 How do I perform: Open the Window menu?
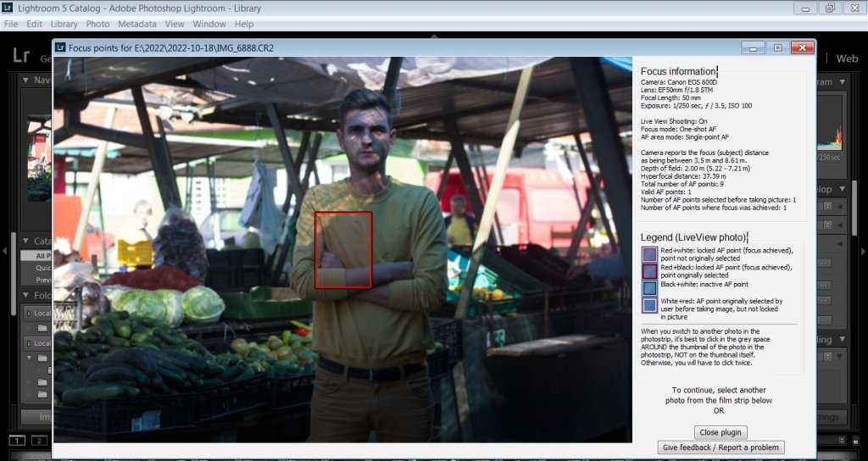pyautogui.click(x=209, y=24)
